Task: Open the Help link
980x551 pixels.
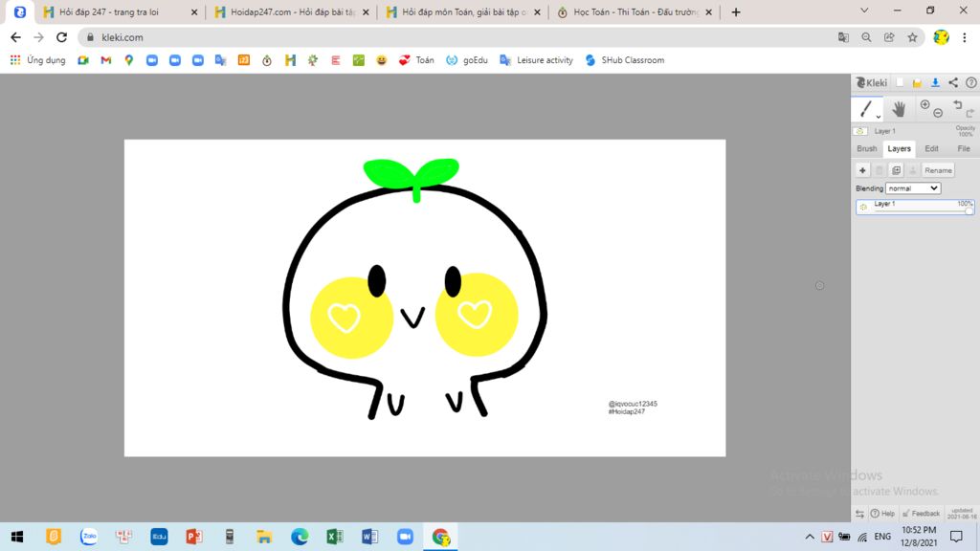Action: [882, 514]
